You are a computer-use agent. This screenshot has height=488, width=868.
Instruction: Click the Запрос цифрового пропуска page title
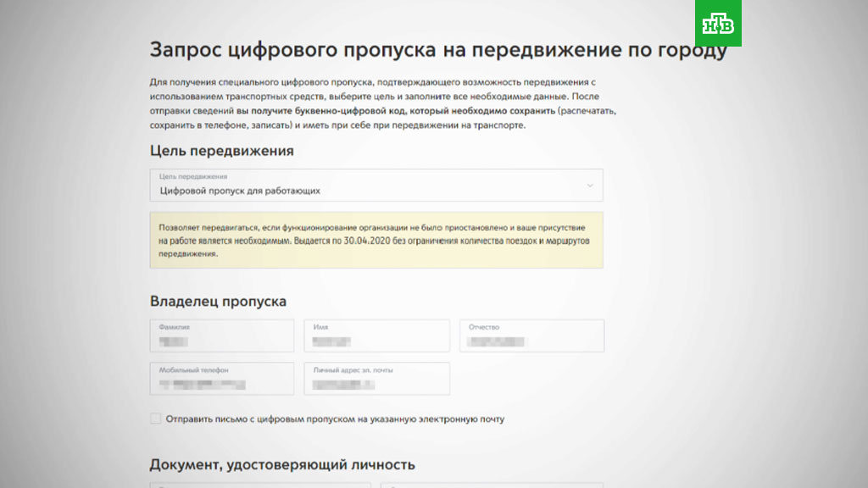437,49
